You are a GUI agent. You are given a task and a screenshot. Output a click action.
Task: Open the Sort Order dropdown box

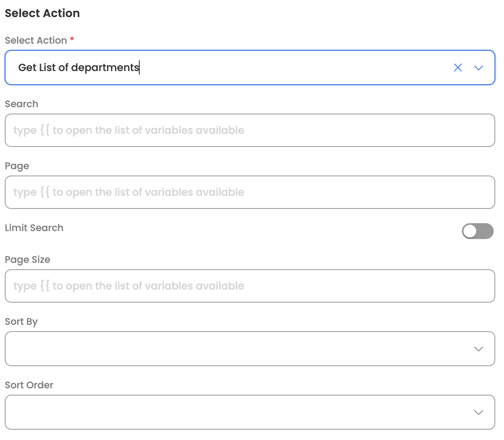pyautogui.click(x=238, y=412)
